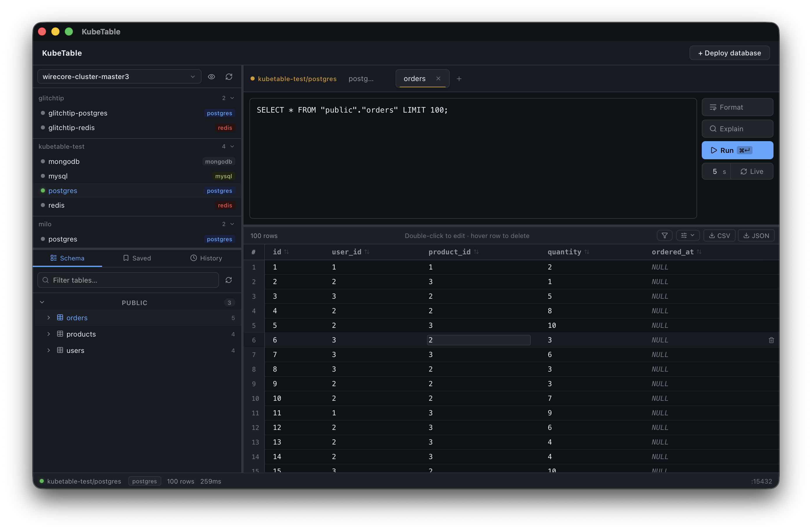Collapse the glitchtip namespace group
This screenshot has height=532, width=812.
pos(232,98)
